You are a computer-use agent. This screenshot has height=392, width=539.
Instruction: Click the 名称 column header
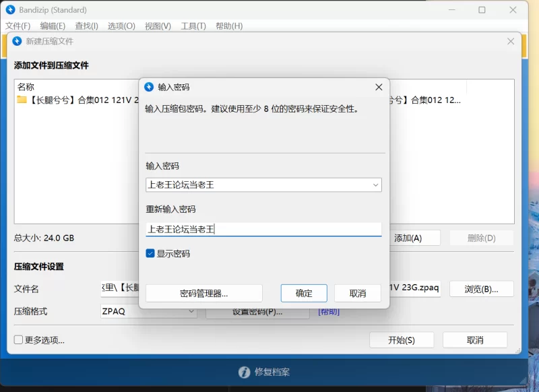(26, 87)
